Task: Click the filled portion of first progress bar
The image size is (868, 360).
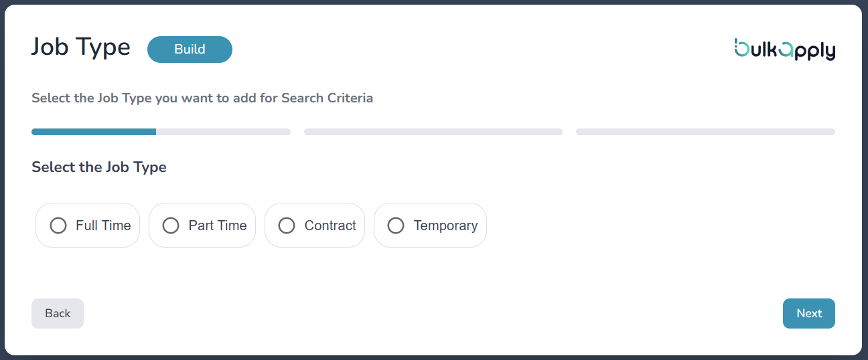Action: [x=94, y=132]
